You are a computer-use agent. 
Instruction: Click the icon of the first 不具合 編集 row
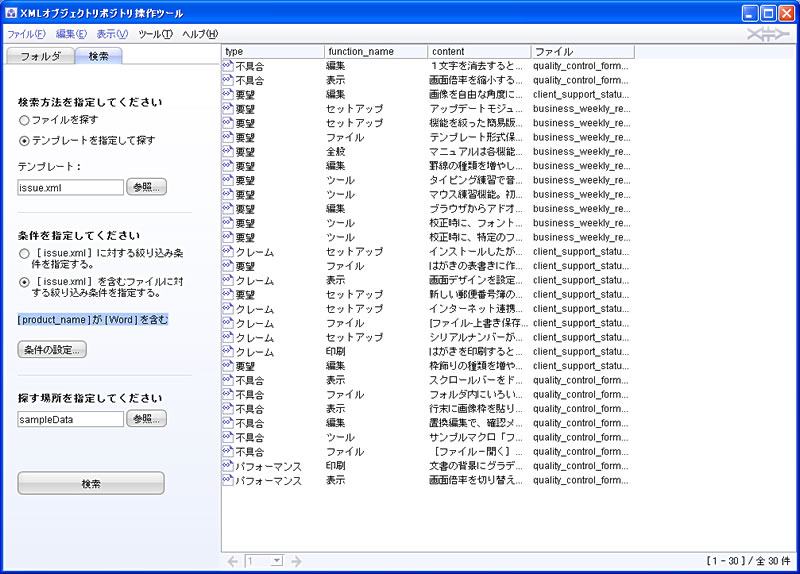tap(228, 65)
